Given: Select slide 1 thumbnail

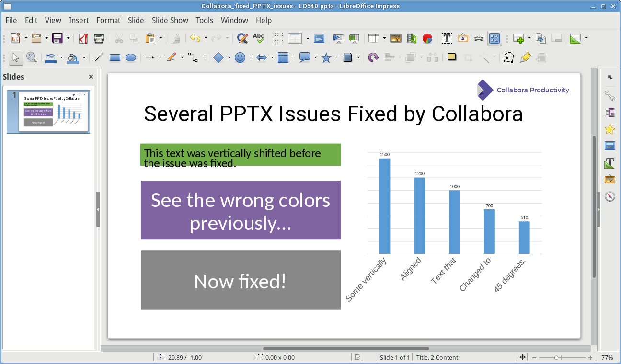Looking at the screenshot, I should (54, 112).
